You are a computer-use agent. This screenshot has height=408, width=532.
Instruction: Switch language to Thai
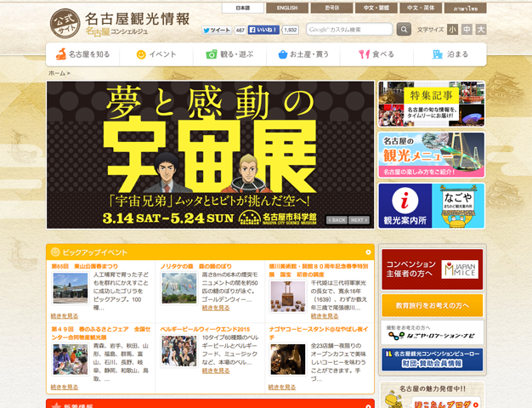[466, 8]
